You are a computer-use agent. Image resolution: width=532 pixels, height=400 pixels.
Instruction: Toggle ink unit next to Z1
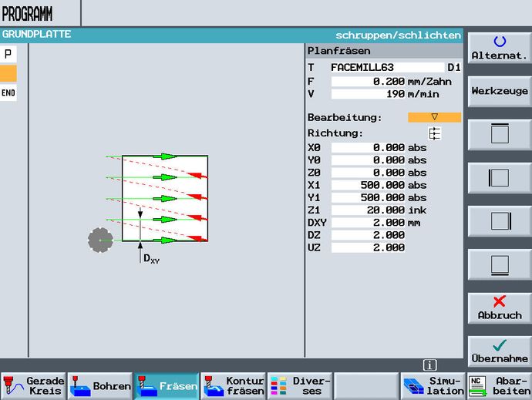(417, 210)
